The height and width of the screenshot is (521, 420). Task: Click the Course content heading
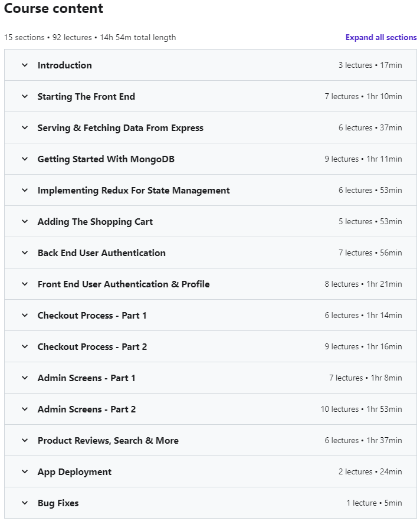(x=54, y=8)
